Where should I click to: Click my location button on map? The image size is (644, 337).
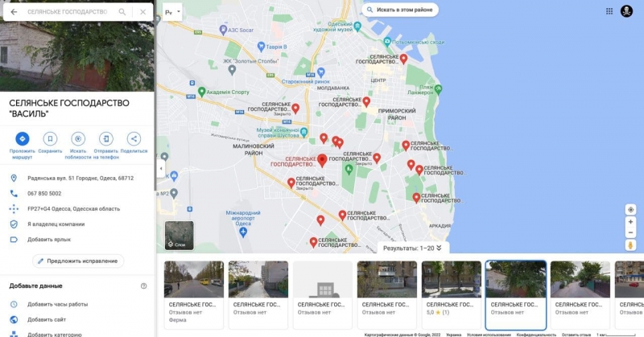[630, 210]
